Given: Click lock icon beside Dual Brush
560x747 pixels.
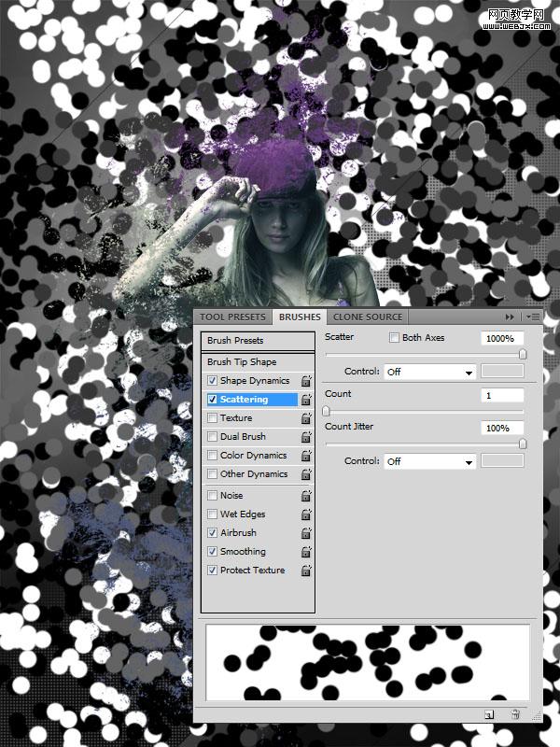Looking at the screenshot, I should [x=306, y=436].
